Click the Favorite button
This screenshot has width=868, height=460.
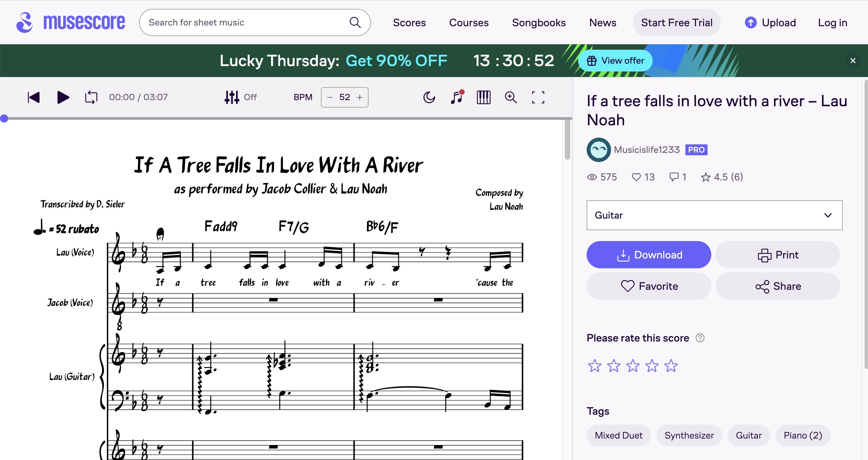click(x=649, y=286)
